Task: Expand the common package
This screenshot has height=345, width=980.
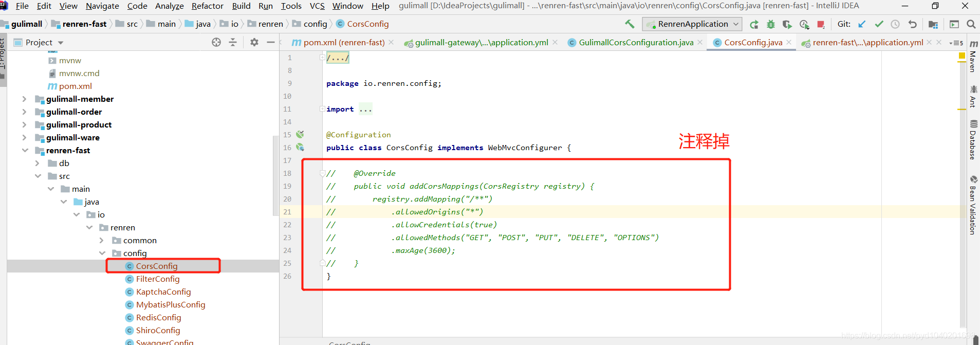Action: 101,240
